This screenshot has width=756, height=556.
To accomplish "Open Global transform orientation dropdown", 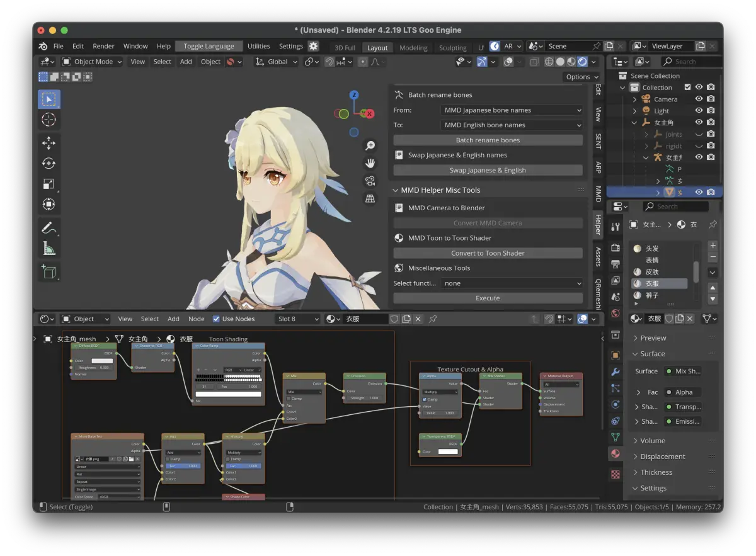I will pos(276,62).
